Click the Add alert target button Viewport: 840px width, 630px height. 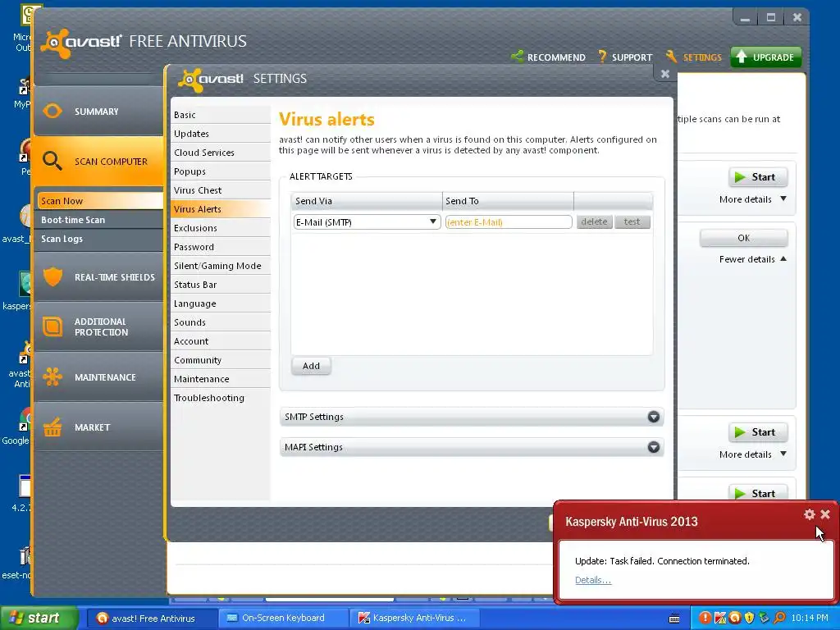click(x=311, y=366)
